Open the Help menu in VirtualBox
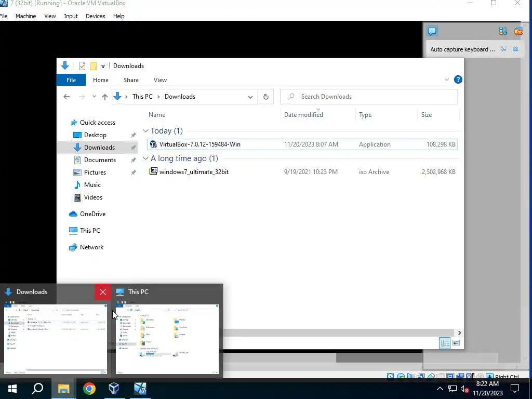This screenshot has width=532, height=399. coord(119,16)
